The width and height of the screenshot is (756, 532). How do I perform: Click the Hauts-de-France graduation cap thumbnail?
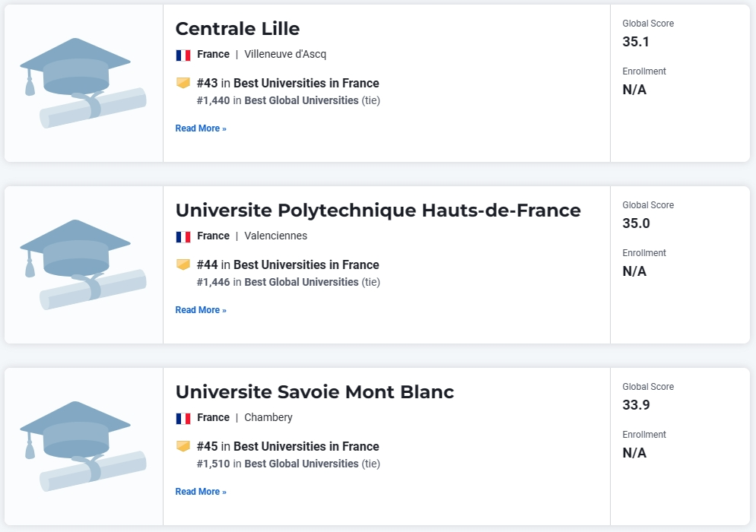click(x=83, y=264)
